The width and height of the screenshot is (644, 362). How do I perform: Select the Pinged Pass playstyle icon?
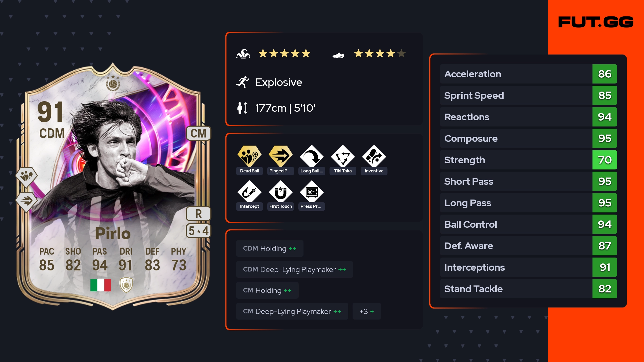280,156
